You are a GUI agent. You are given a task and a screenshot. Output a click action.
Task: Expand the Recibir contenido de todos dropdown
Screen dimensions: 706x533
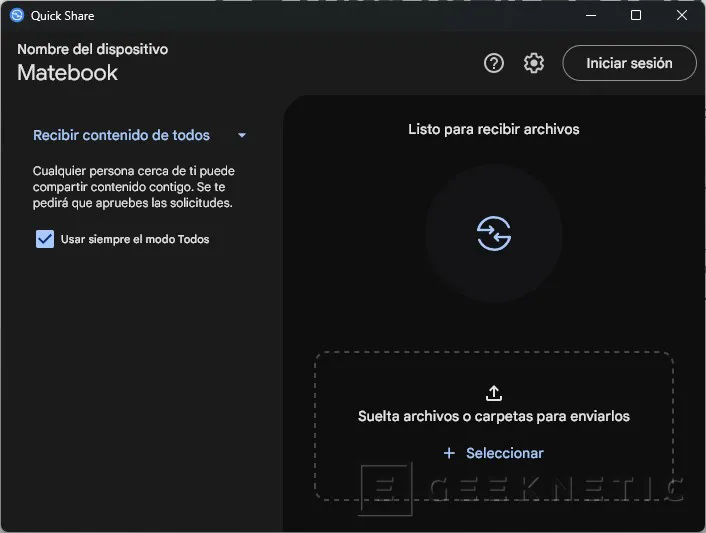pos(140,135)
